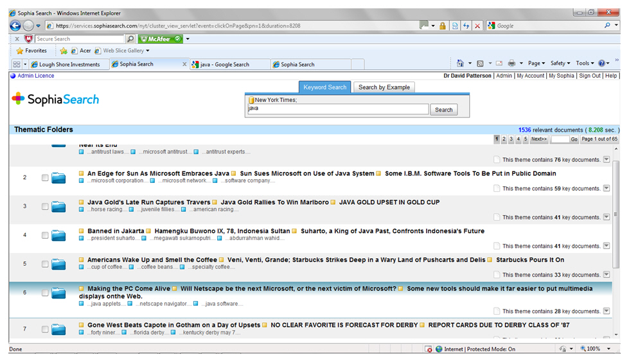Switch to Lough Shore Investments tab
The image size is (629, 364).
click(x=69, y=64)
